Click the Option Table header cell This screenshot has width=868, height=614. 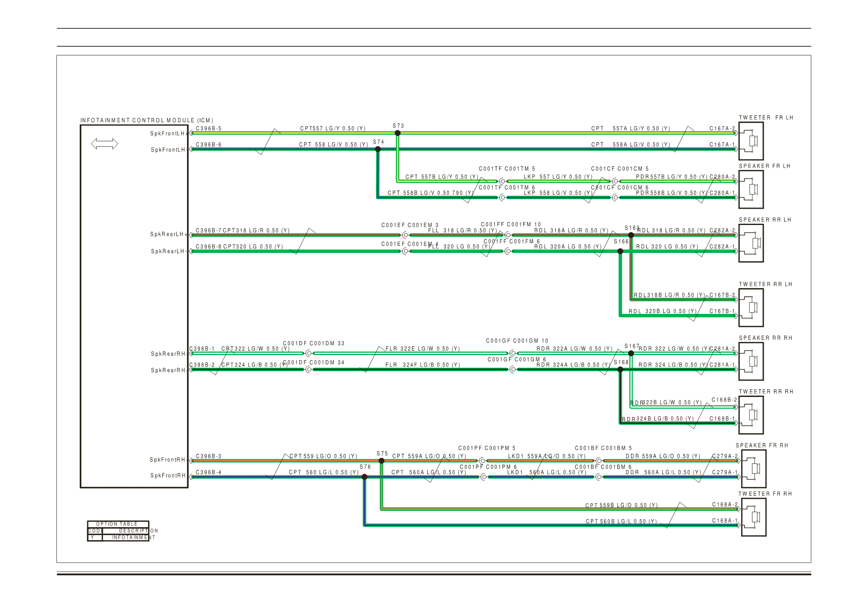(x=118, y=524)
